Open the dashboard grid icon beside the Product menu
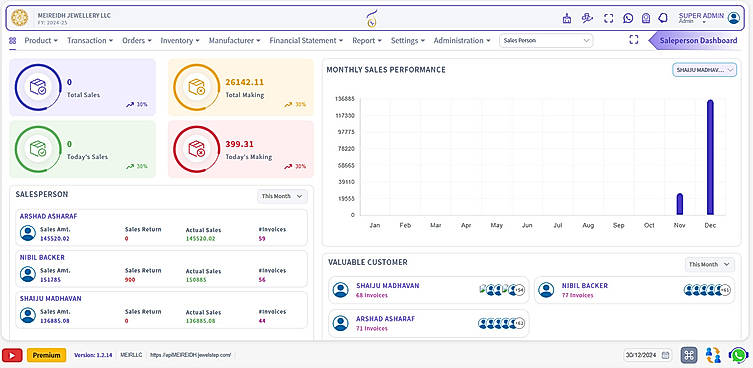 point(12,40)
